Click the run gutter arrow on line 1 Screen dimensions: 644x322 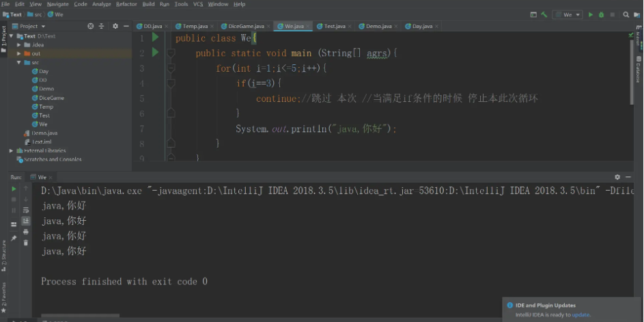[155, 38]
